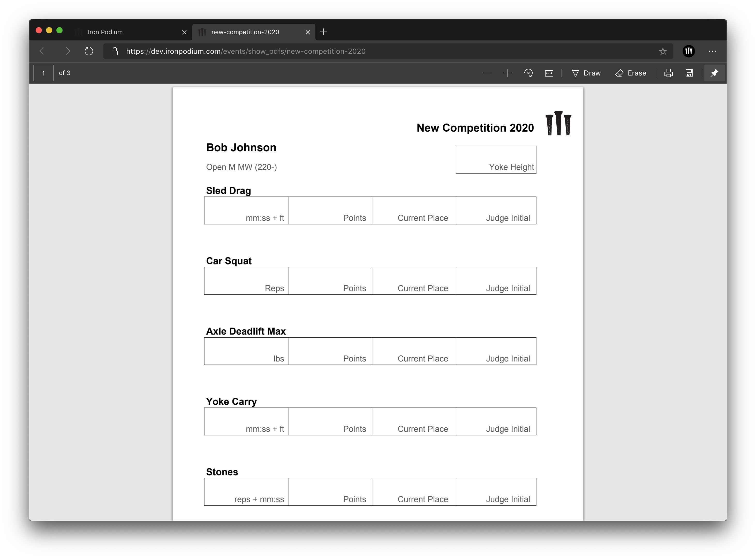Click the Axle Deadlift Max heading
This screenshot has height=559, width=756.
[x=246, y=331]
